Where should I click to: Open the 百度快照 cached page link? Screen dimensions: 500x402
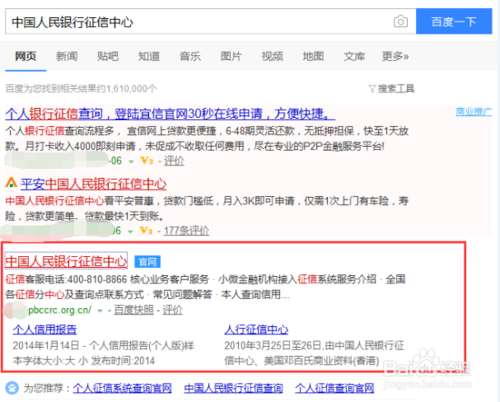134,310
